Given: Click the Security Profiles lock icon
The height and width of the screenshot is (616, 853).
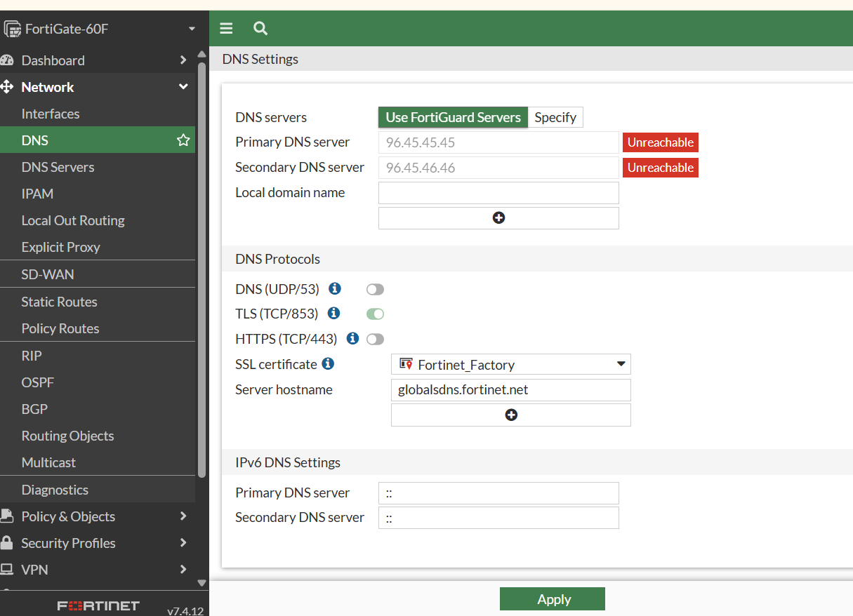Looking at the screenshot, I should [7, 543].
